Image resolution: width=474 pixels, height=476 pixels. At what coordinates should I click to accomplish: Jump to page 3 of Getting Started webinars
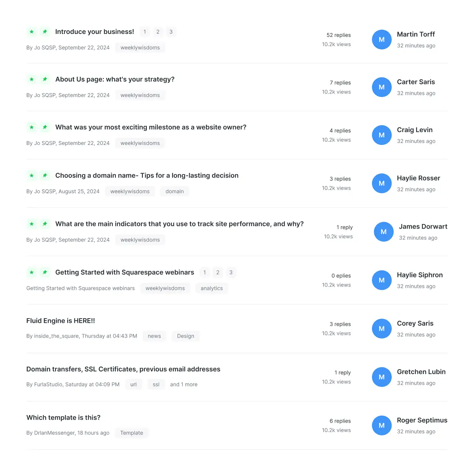click(231, 272)
